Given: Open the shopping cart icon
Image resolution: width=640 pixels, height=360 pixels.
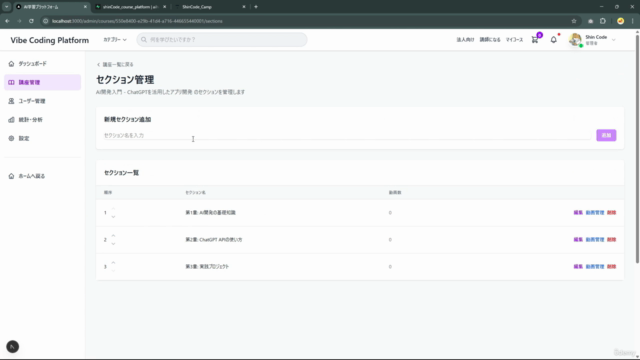Looking at the screenshot, I should pos(535,40).
